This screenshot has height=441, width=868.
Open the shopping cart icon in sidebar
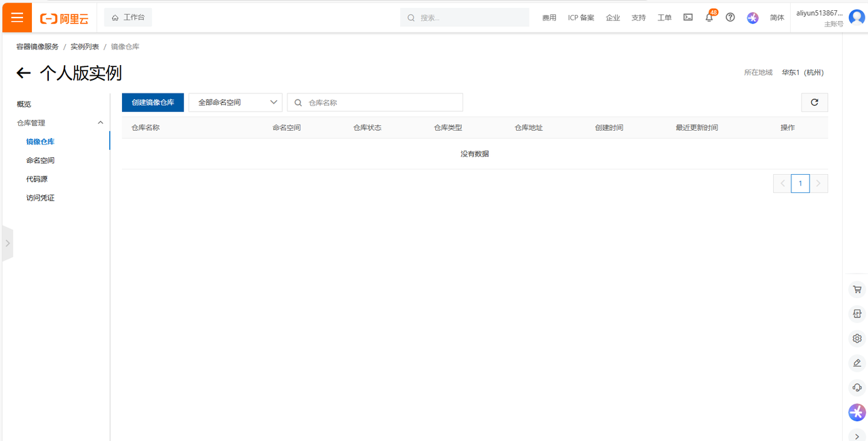point(857,289)
